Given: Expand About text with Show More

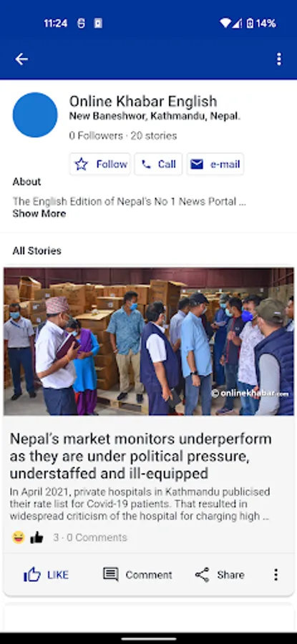Looking at the screenshot, I should click(39, 213).
